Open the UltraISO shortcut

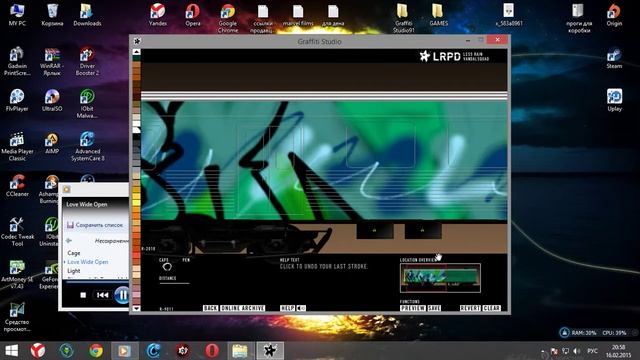point(52,100)
